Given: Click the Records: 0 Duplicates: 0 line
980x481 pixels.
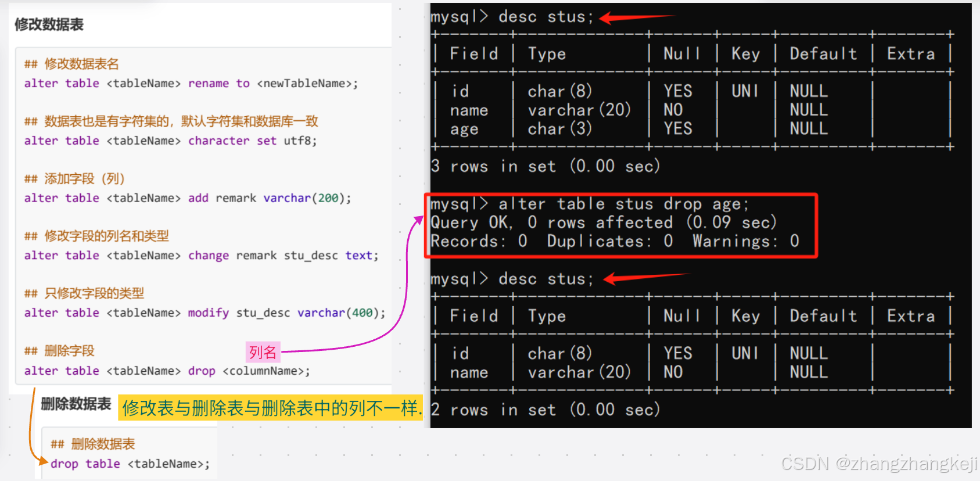Looking at the screenshot, I should [615, 241].
